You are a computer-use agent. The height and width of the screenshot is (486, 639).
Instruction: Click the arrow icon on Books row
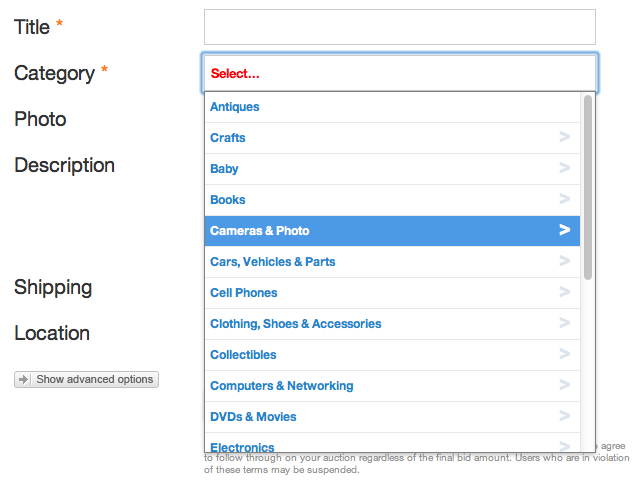(x=564, y=199)
